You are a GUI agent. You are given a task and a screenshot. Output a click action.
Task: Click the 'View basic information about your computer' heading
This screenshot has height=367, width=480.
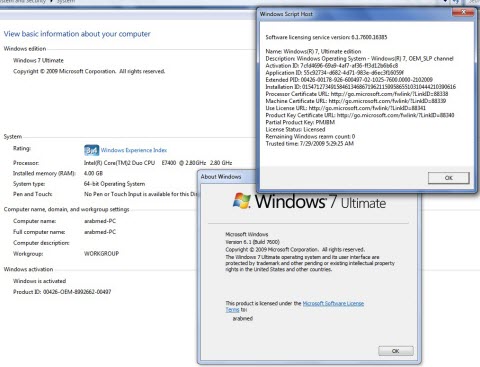77,34
